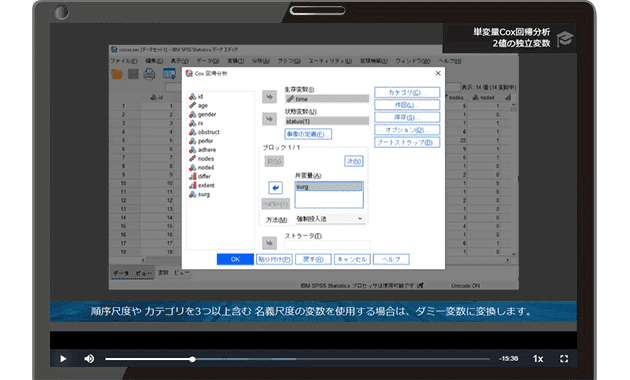630x380 pixels.
Task: Click the ストラータ strata input field
Action: [327, 245]
